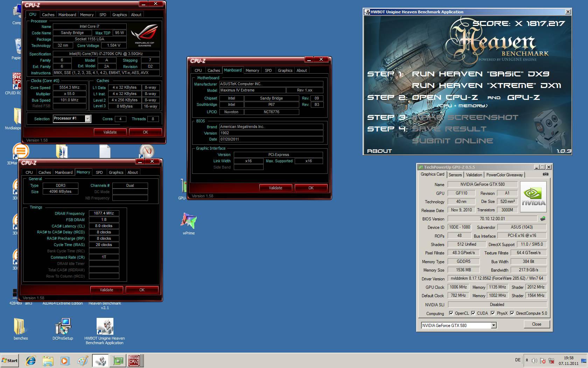Click the DE language indicator
Viewport: 588px width, 368px height.
coord(518,360)
